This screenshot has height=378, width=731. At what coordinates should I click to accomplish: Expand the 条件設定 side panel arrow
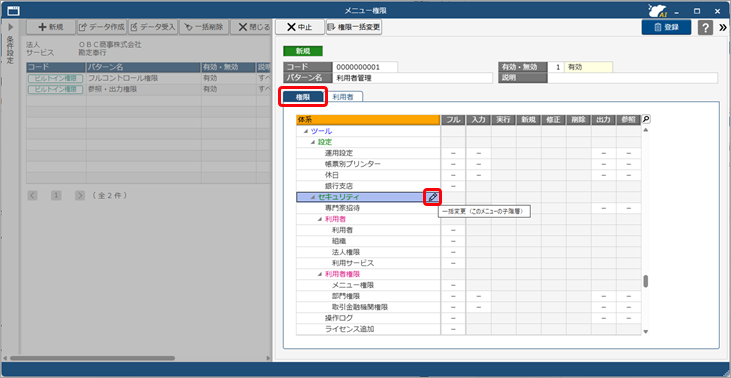[x=11, y=27]
